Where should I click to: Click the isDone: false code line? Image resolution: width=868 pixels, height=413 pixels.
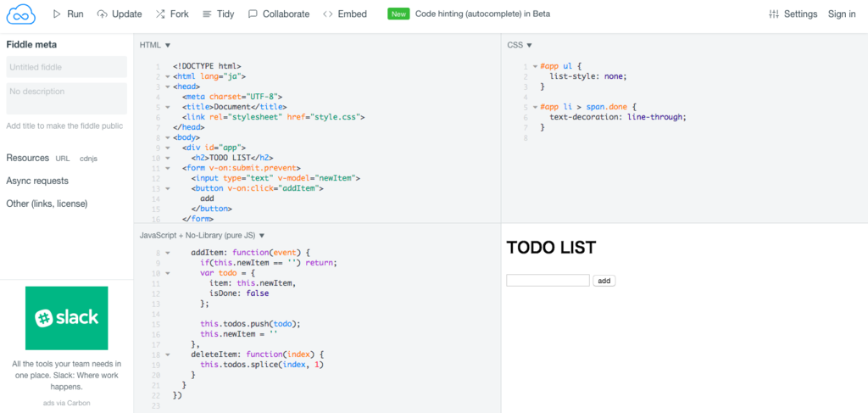click(239, 293)
